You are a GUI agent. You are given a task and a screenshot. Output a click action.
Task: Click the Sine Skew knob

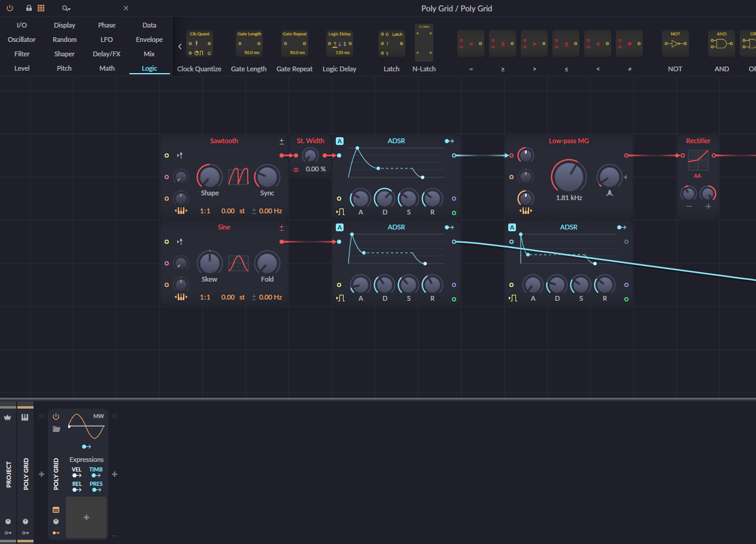click(x=210, y=262)
